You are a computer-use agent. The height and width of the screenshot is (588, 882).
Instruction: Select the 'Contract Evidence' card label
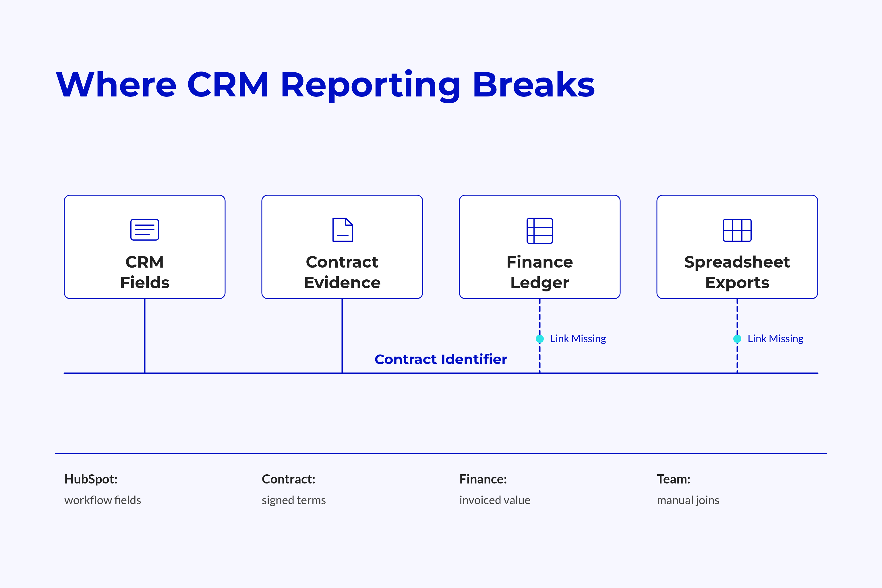(342, 272)
